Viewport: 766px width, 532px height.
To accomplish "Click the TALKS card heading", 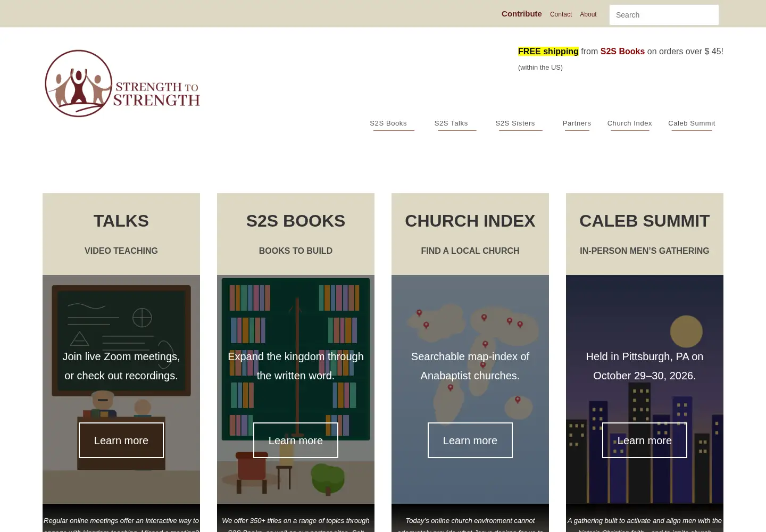I will (x=121, y=221).
